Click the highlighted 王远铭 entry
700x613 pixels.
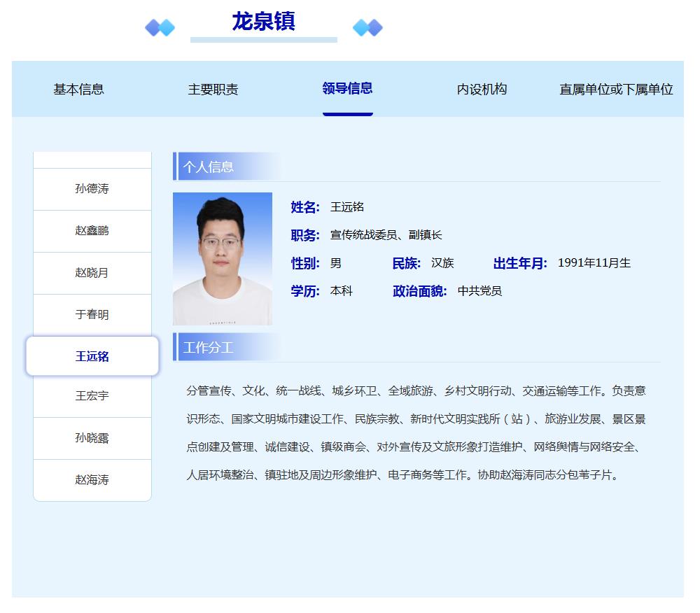pyautogui.click(x=92, y=356)
